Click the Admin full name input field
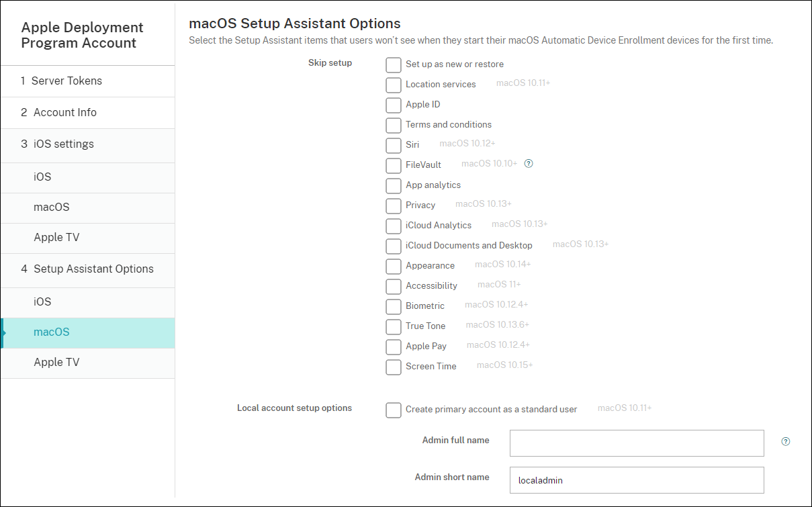 (637, 443)
